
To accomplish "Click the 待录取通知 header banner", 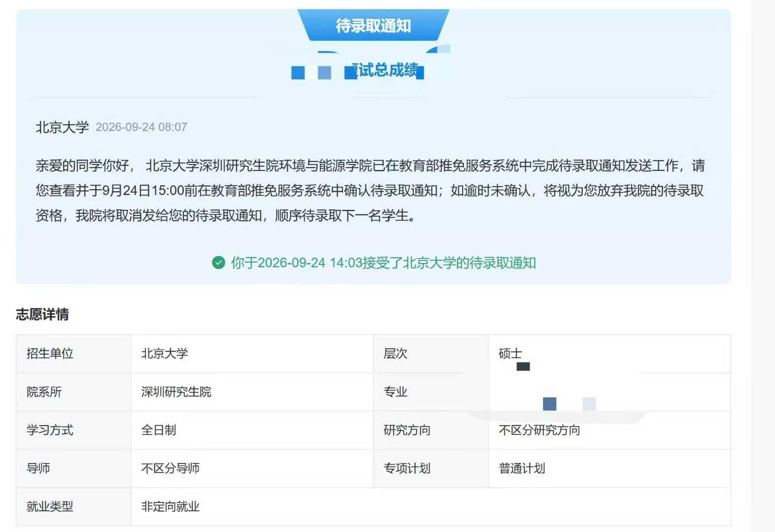I will pos(373,25).
